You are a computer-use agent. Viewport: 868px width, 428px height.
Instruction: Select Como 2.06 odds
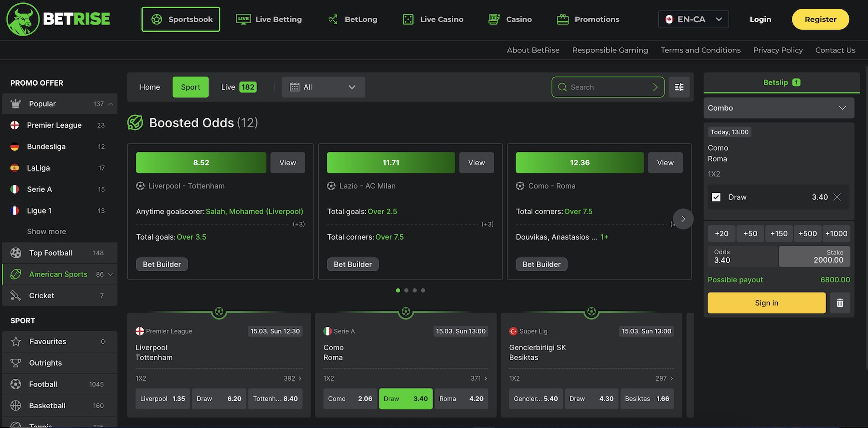(350, 399)
